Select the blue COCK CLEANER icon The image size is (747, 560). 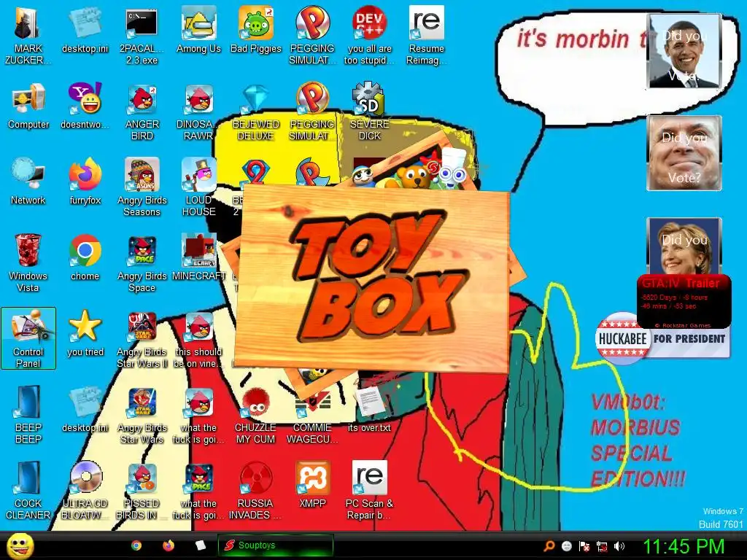point(28,491)
